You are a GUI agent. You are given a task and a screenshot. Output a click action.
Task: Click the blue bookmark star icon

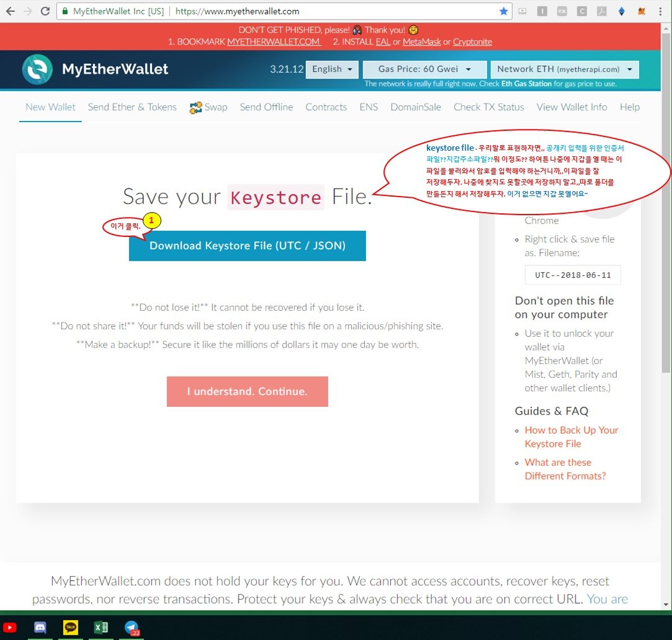504,11
